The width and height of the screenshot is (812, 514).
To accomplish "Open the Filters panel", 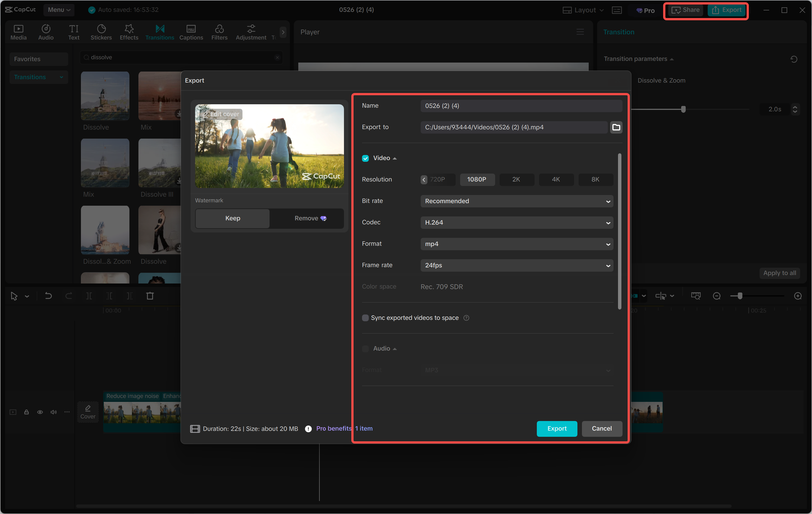I will click(x=219, y=32).
